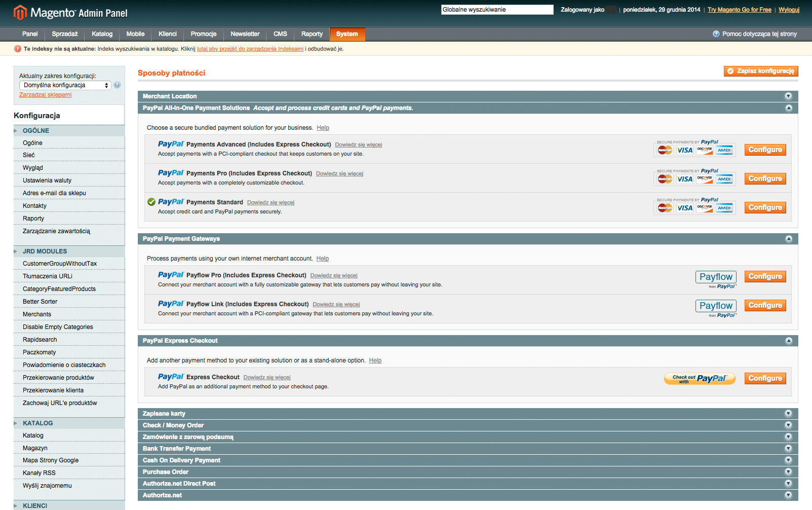Collapse the PayPal Payment Gateways section
The height and width of the screenshot is (510, 812).
(x=788, y=239)
